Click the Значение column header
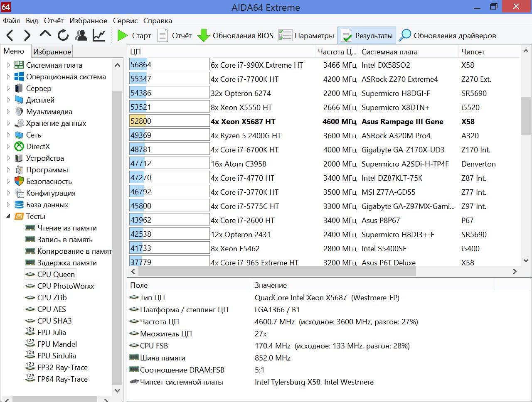 point(373,285)
